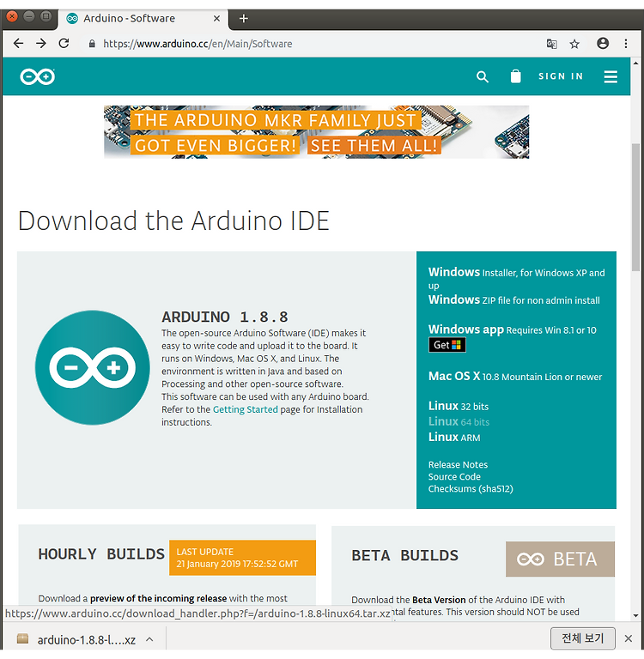Viewport: 644px width, 659px height.
Task: Click scrollbar up arrow
Action: [636, 63]
